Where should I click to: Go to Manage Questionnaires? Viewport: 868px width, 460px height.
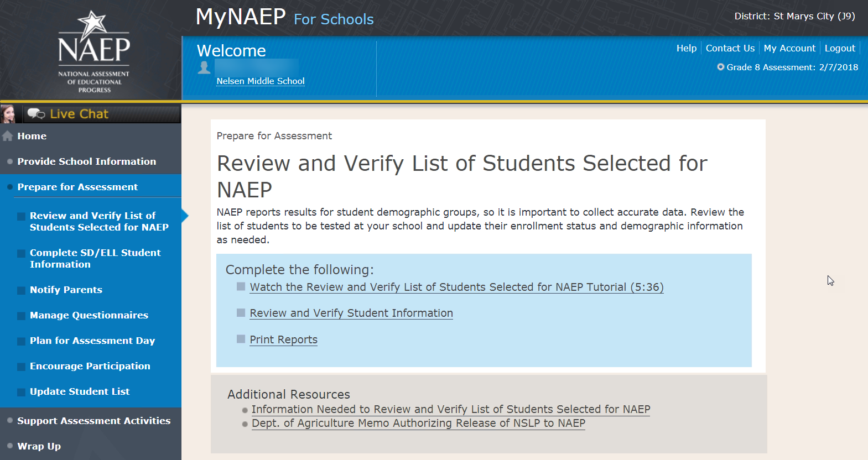pyautogui.click(x=89, y=315)
